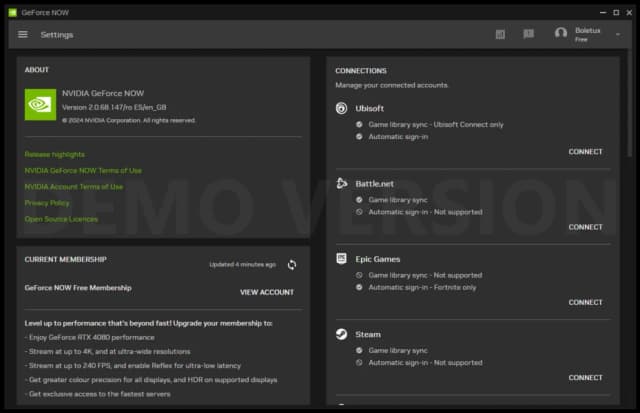Click the Steam heading text

pos(368,334)
